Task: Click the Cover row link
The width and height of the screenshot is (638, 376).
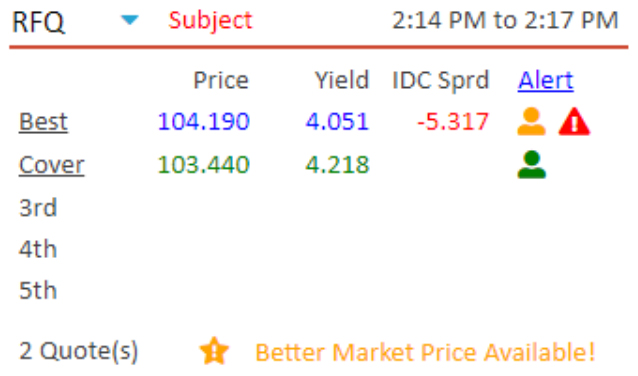Action: 51,165
